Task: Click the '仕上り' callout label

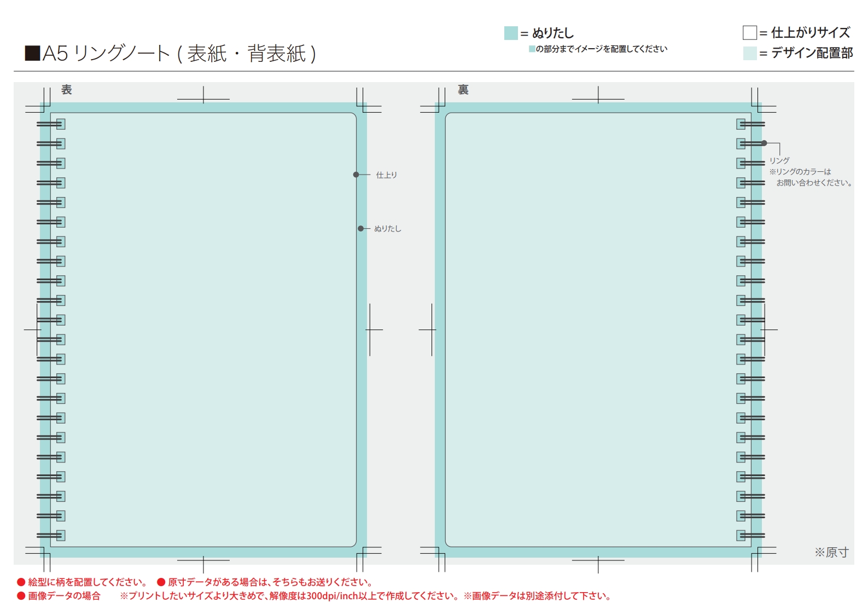Action: point(387,175)
